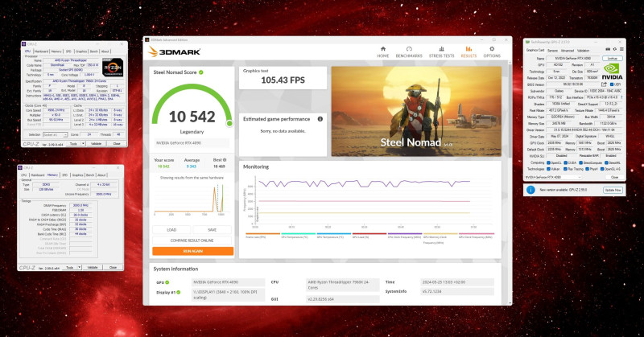Open Graphics tab in CPU-Z Memory window

(x=77, y=175)
